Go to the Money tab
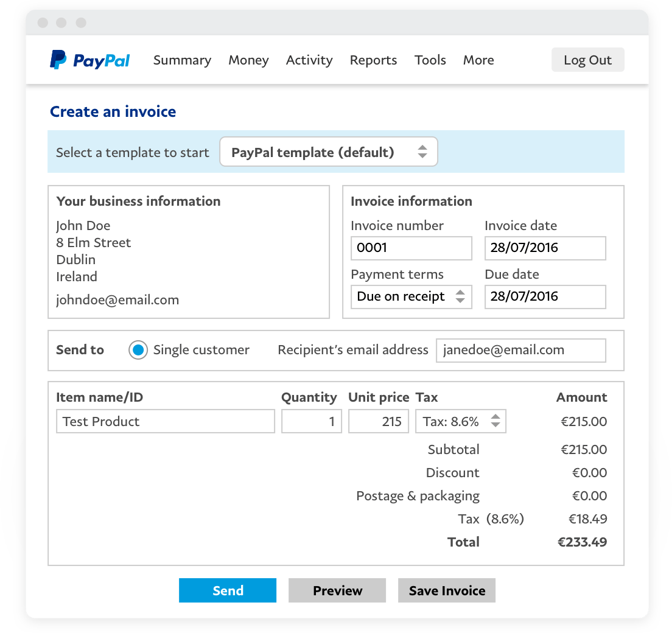The width and height of the screenshot is (672, 633). point(248,60)
